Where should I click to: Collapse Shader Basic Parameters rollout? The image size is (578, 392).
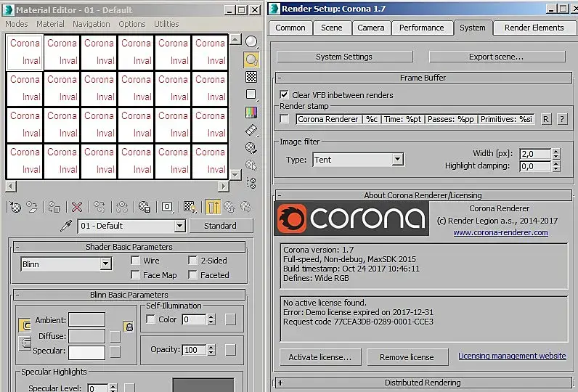pos(129,247)
